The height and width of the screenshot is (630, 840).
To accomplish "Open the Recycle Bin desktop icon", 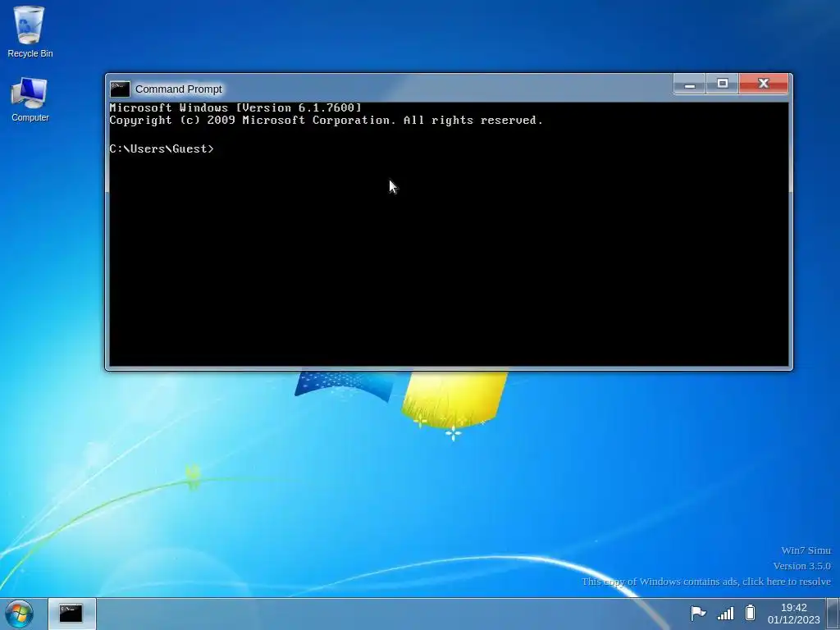I will (30, 31).
